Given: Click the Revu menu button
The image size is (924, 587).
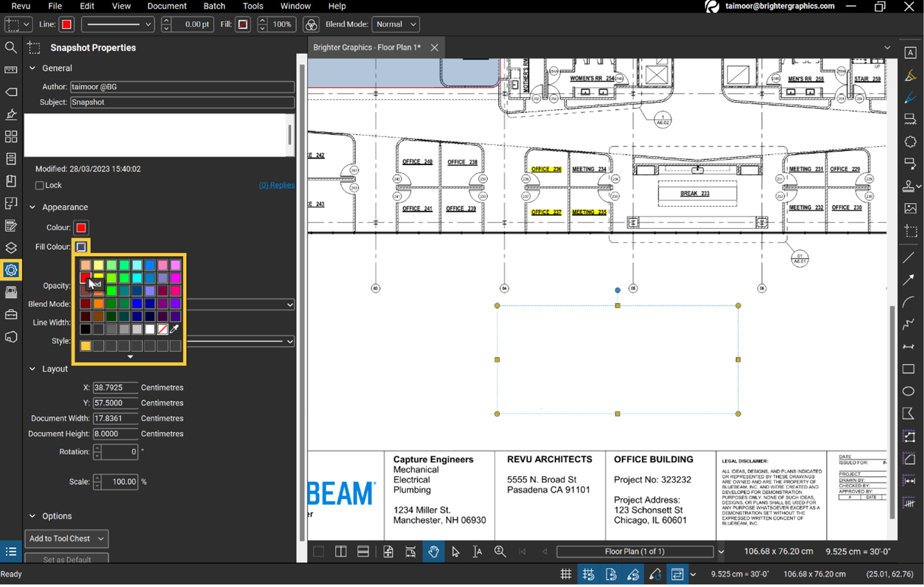Looking at the screenshot, I should coord(21,6).
